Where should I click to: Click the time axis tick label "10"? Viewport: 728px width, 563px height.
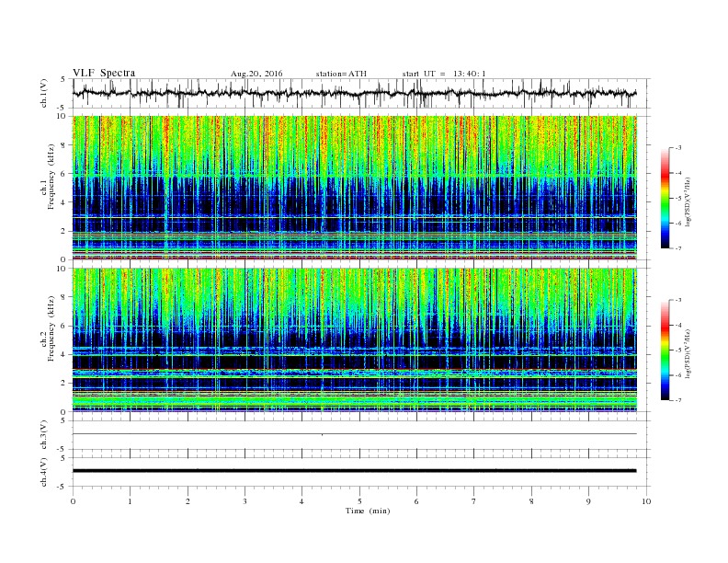646,501
